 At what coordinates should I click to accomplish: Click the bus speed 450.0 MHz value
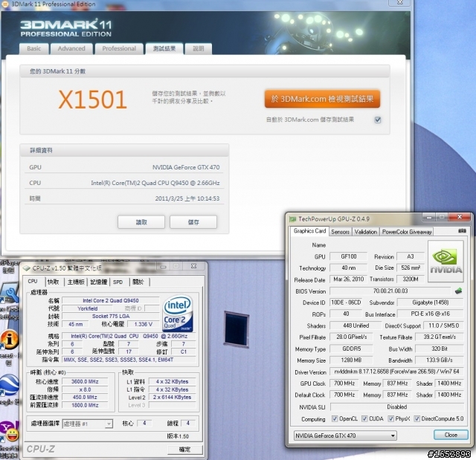[85, 398]
